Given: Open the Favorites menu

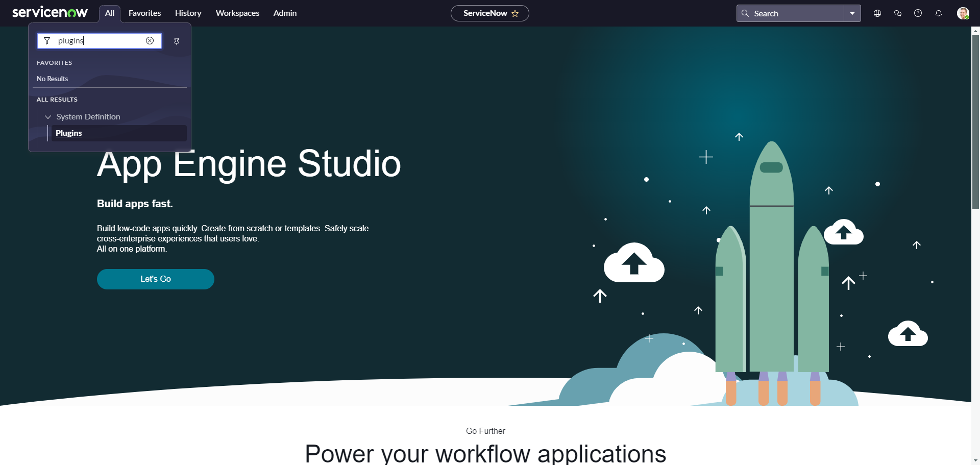Looking at the screenshot, I should pos(145,13).
